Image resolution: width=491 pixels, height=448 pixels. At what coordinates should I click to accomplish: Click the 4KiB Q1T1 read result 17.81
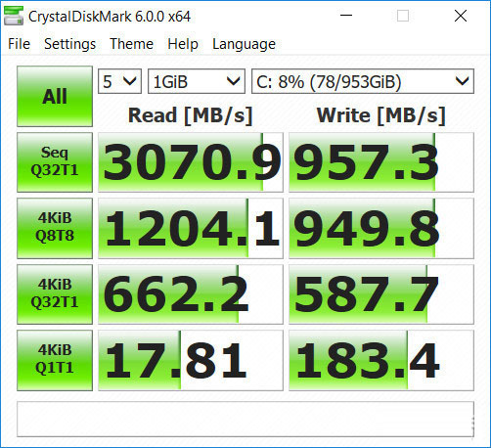point(191,360)
